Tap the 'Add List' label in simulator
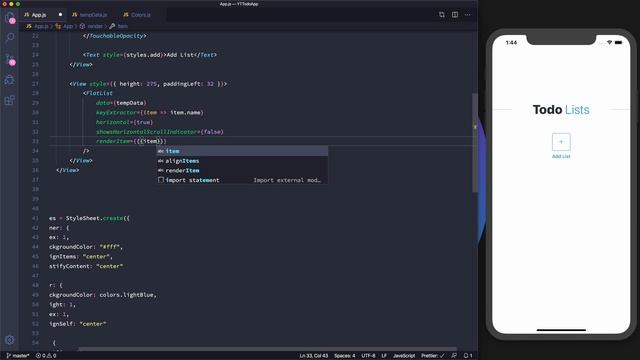 pos(561,156)
